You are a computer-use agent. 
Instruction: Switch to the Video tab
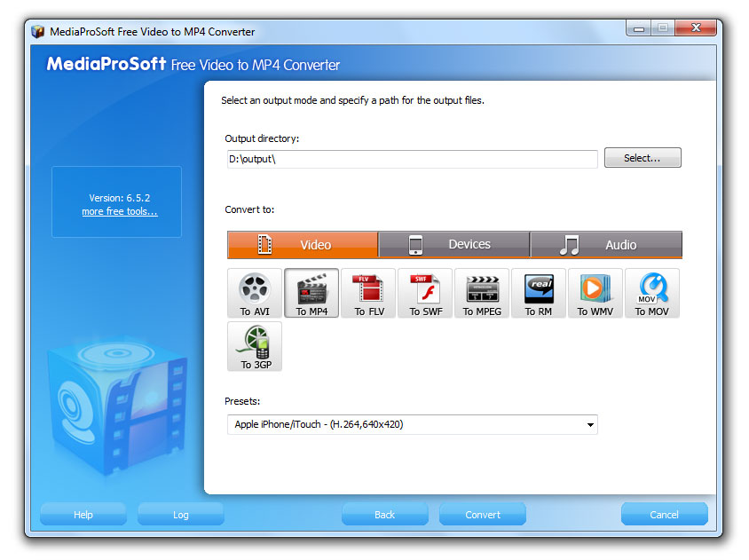click(303, 245)
